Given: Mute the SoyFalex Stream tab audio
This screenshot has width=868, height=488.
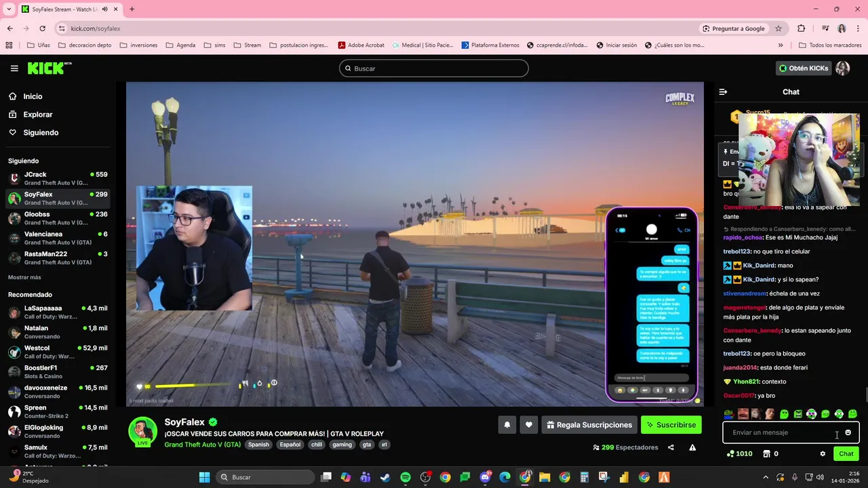Looking at the screenshot, I should coord(104,9).
